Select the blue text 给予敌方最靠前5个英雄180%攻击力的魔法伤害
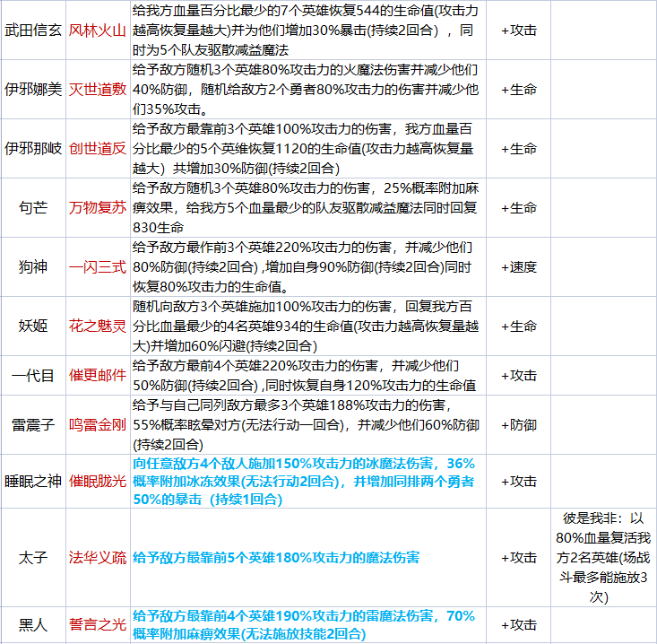Image resolution: width=657 pixels, height=644 pixels. pos(276,558)
